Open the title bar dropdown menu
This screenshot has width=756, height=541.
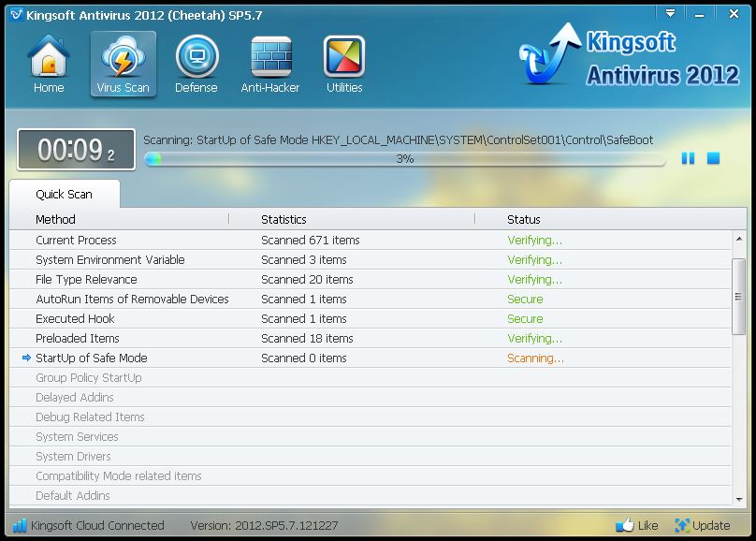670,13
